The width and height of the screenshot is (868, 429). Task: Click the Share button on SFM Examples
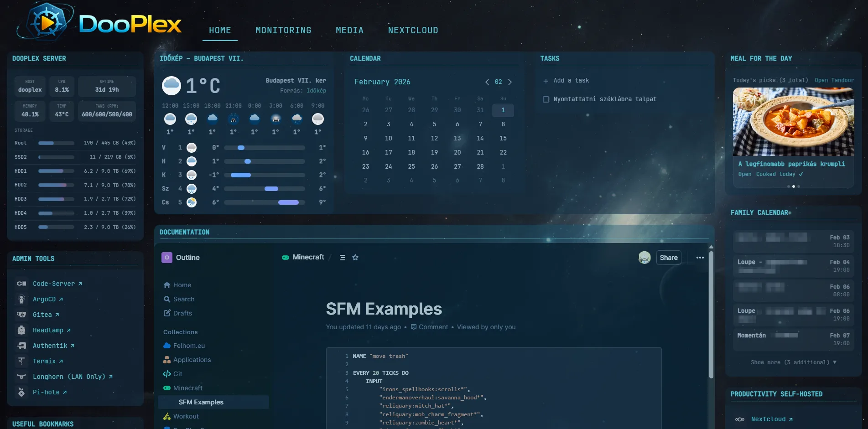coord(668,257)
